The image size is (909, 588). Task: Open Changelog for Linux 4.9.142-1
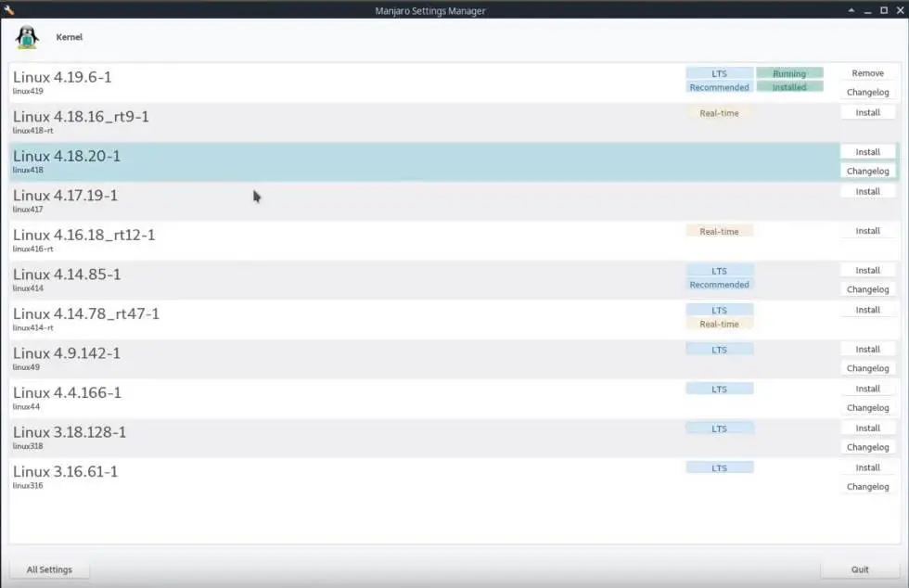click(x=868, y=368)
